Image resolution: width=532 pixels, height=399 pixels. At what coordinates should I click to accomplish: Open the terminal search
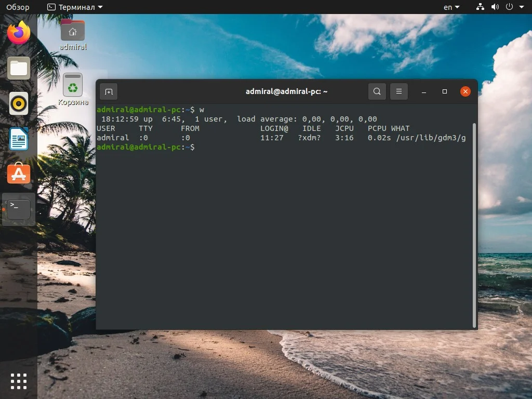coord(377,91)
